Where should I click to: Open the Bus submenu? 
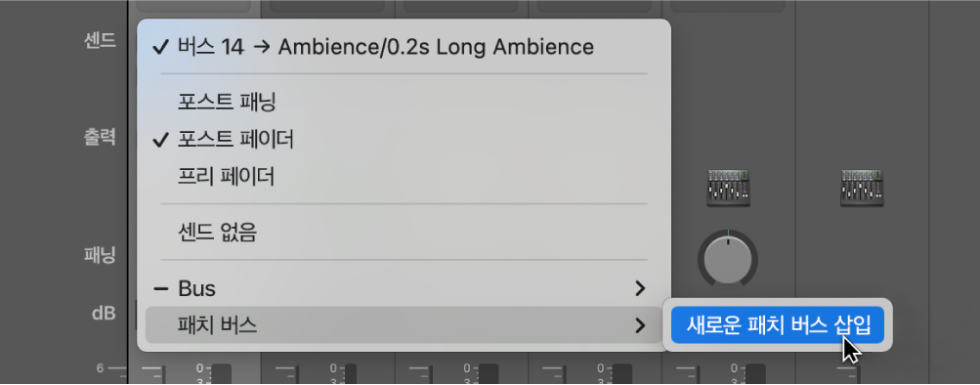point(404,289)
